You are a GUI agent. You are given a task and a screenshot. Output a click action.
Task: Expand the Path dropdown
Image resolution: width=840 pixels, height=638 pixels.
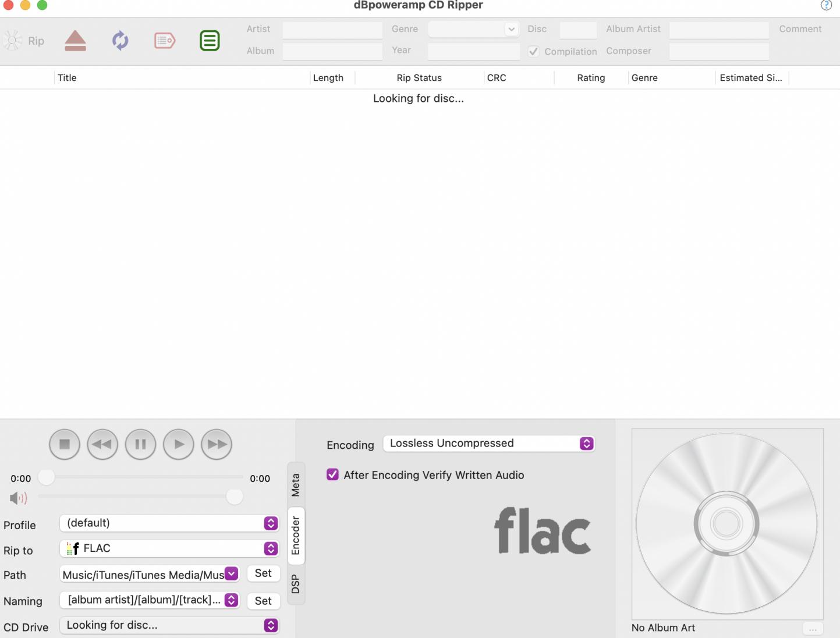(x=231, y=574)
